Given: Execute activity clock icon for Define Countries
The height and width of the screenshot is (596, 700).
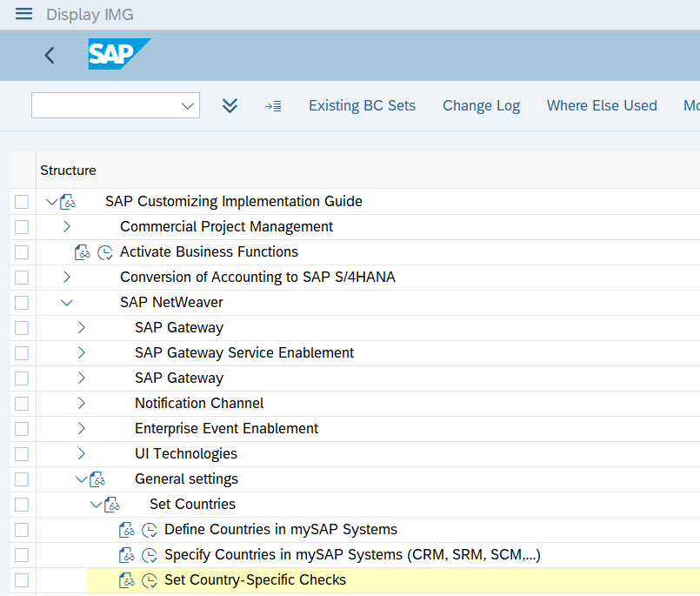Looking at the screenshot, I should click(150, 530).
